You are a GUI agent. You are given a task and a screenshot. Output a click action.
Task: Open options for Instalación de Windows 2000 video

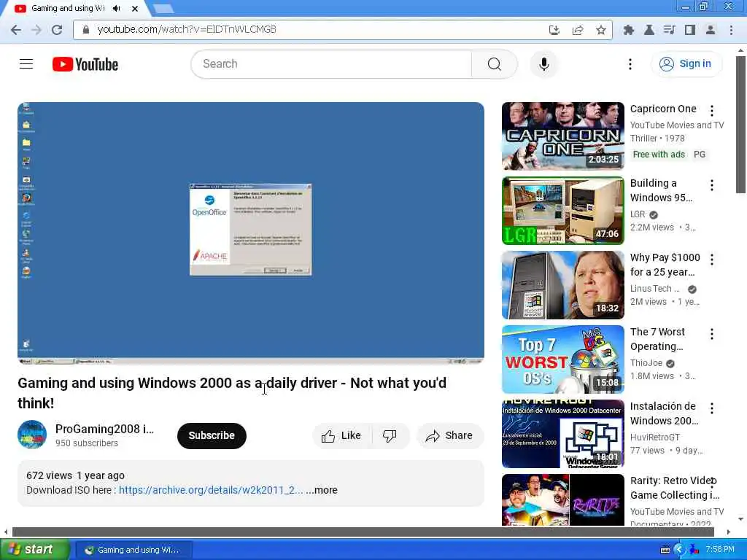[x=712, y=408]
